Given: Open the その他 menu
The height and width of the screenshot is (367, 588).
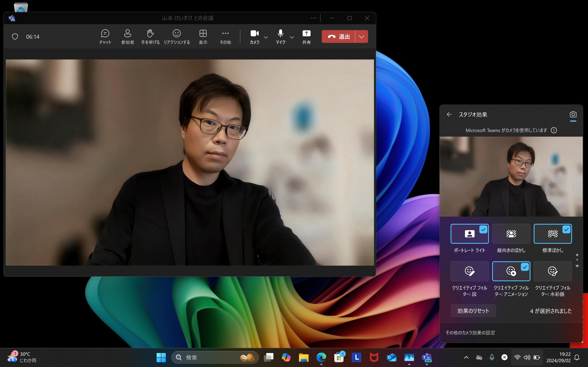Looking at the screenshot, I should 225,37.
